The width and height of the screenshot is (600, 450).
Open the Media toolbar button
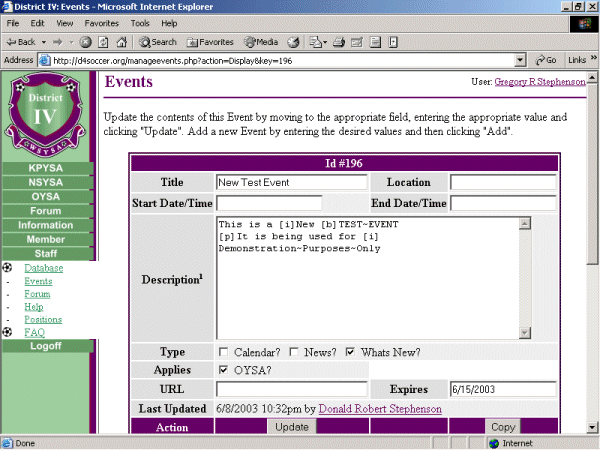tap(260, 42)
